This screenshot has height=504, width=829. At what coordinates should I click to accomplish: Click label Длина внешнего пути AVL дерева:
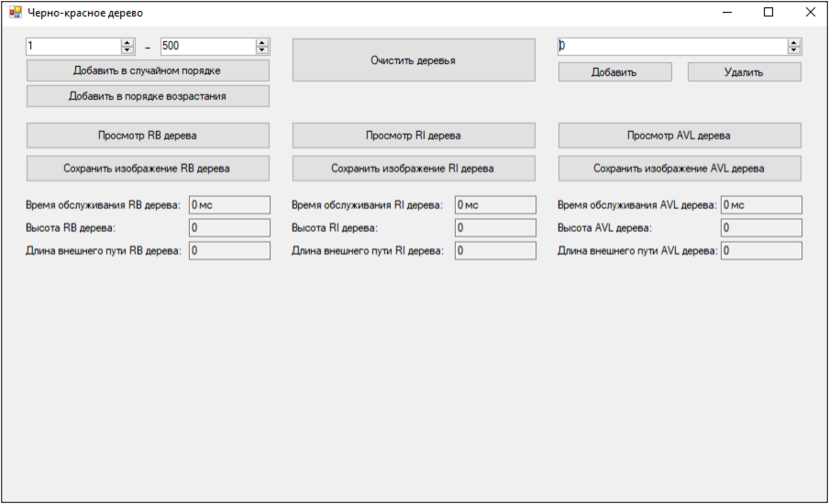[x=637, y=251]
